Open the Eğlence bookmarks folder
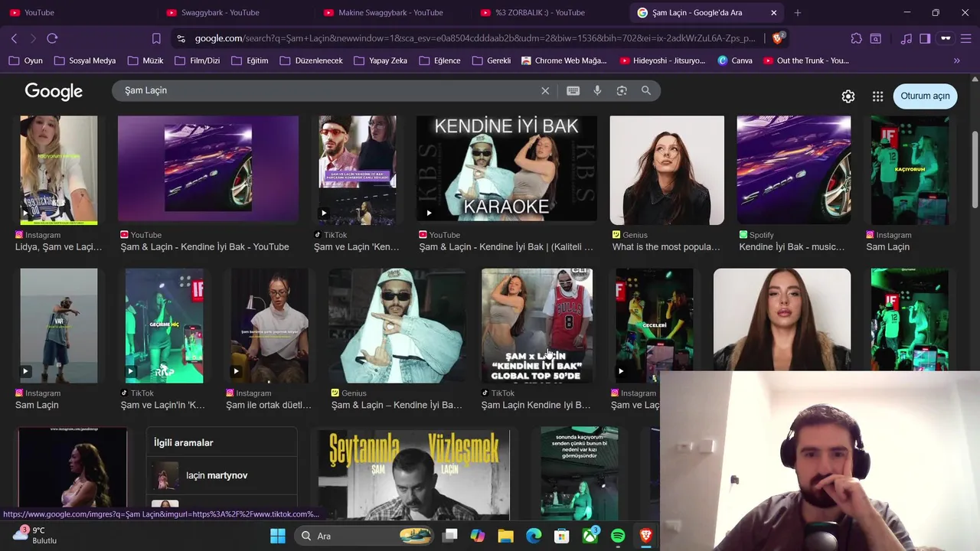This screenshot has width=980, height=551. point(439,60)
